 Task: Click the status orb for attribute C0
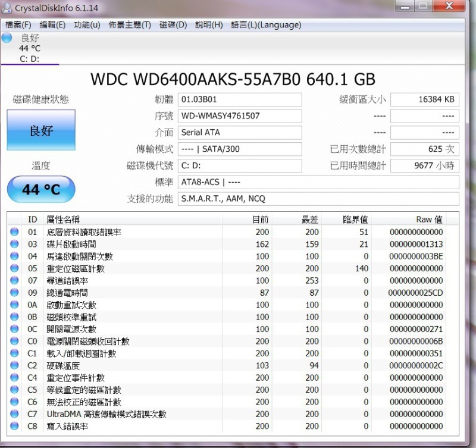[14, 341]
